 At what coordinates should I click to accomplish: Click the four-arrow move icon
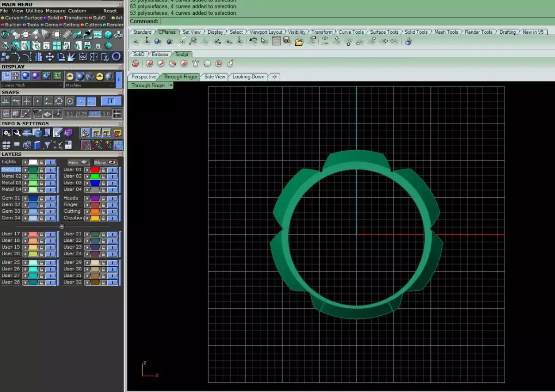pyautogui.click(x=49, y=56)
